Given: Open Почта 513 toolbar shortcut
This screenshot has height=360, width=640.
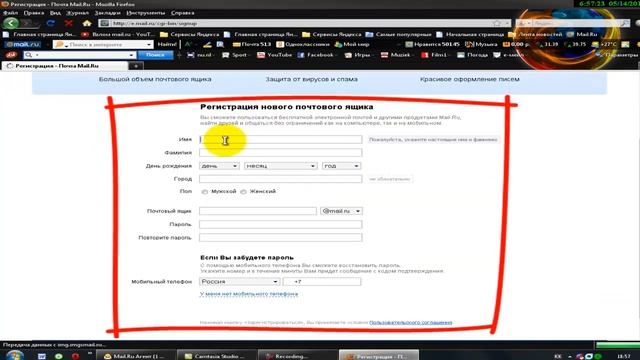Looking at the screenshot, I should pyautogui.click(x=251, y=44).
